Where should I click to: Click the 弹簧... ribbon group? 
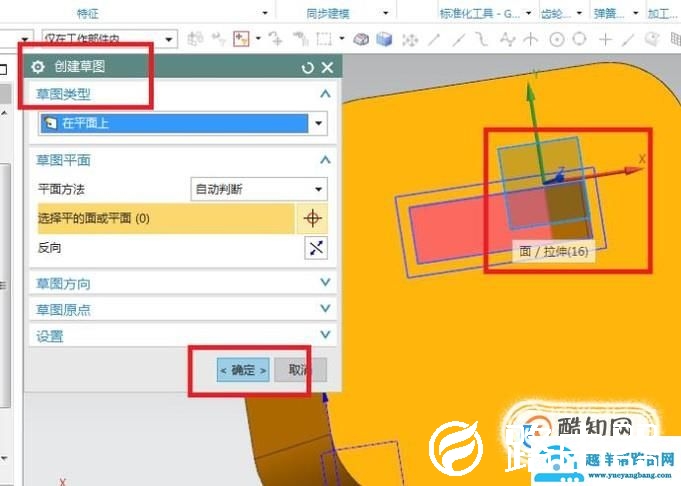click(x=608, y=13)
